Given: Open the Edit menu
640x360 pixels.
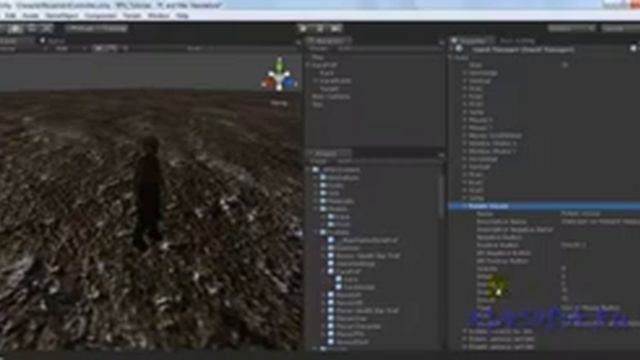Looking at the screenshot, I should (x=10, y=16).
